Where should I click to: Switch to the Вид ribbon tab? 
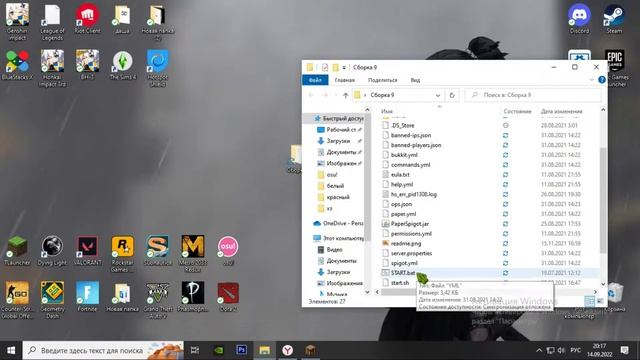tap(415, 80)
